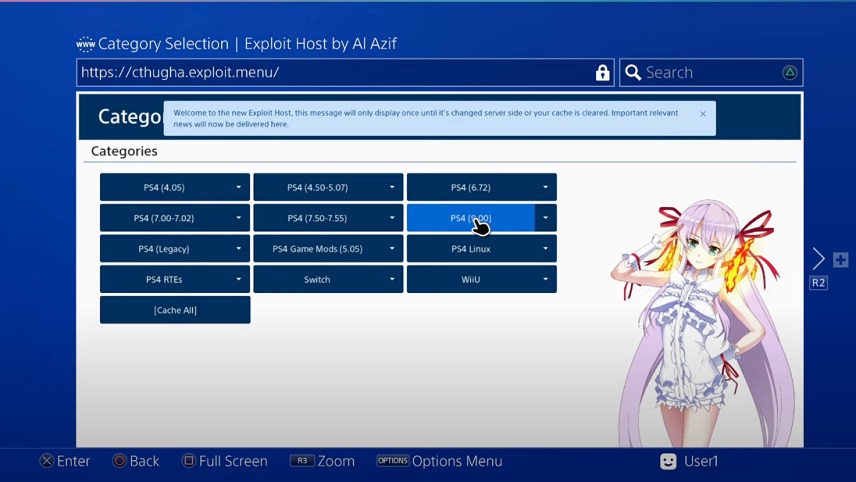Click the page title 'Category Selection' text

pyautogui.click(x=163, y=44)
